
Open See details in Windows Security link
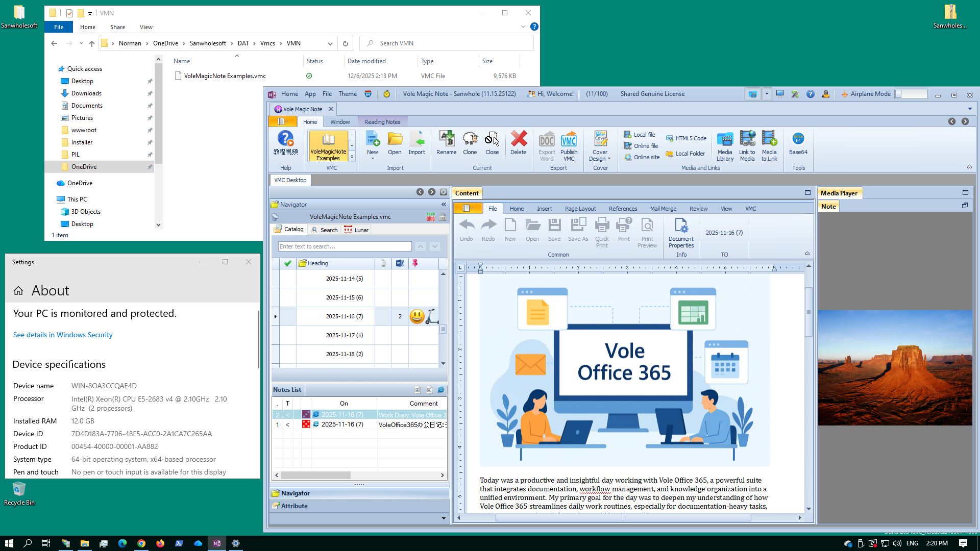click(x=63, y=335)
